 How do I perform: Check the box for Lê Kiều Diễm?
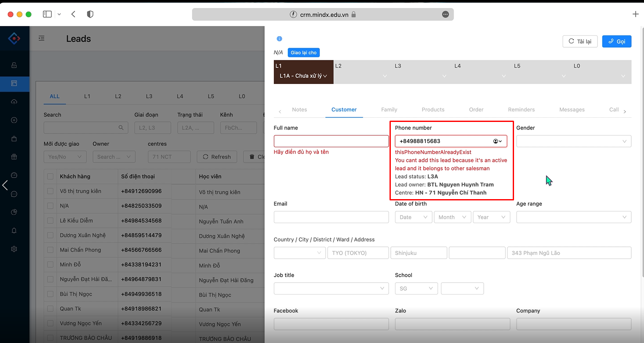(x=51, y=221)
